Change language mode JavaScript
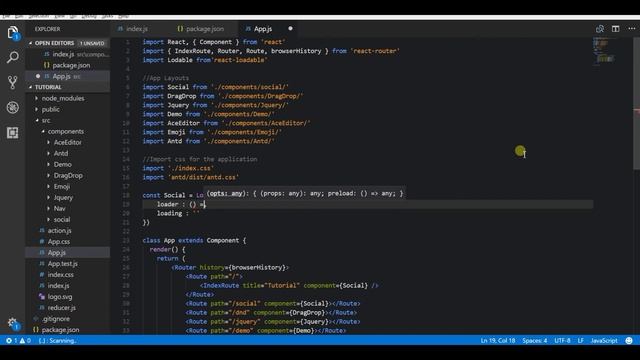The image size is (640, 360). pos(604,340)
